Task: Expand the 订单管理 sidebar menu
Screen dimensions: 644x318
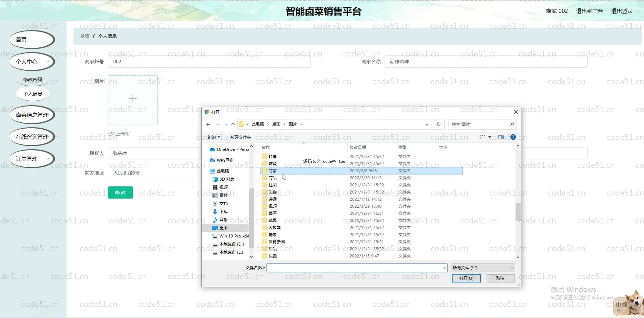Action: tap(32, 159)
